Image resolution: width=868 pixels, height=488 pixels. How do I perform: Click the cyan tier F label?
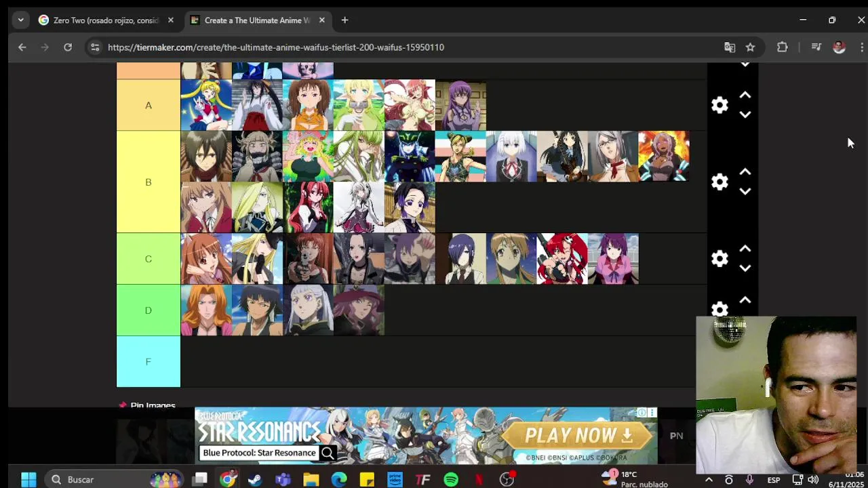click(x=149, y=361)
